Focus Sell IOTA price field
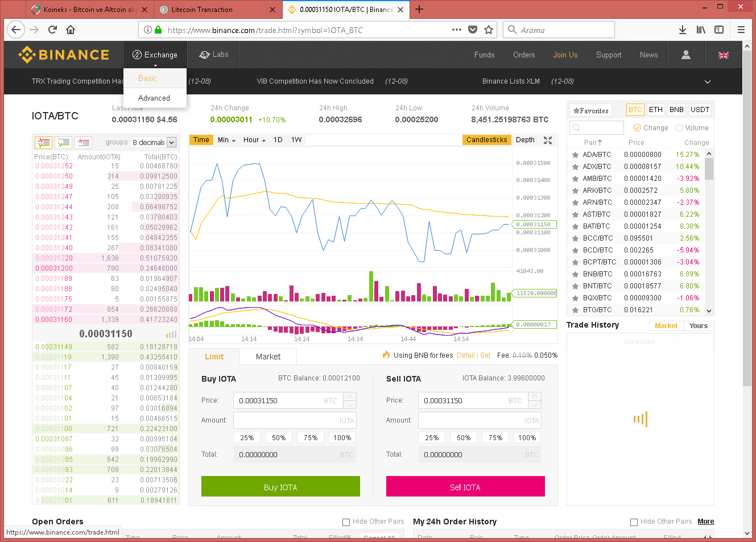The image size is (756, 542). pyautogui.click(x=473, y=400)
